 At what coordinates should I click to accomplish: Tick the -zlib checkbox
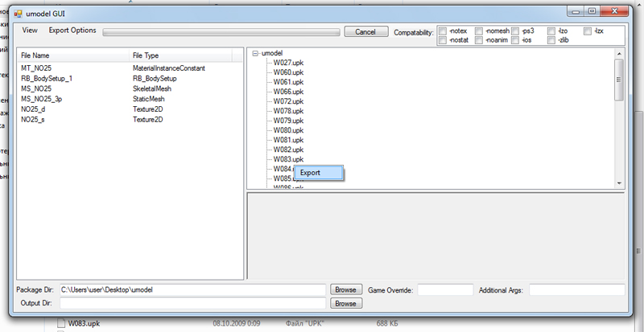click(x=551, y=40)
